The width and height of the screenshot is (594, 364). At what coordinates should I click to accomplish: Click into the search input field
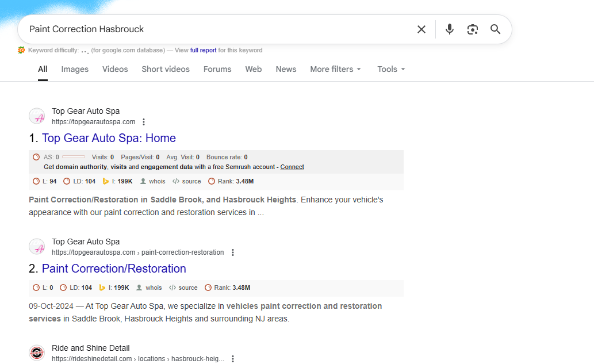coord(219,29)
